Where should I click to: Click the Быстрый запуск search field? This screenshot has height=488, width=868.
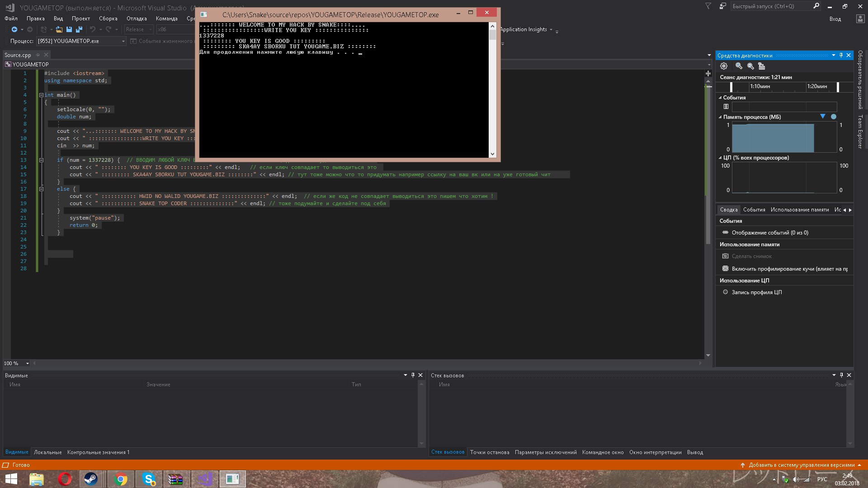point(771,6)
